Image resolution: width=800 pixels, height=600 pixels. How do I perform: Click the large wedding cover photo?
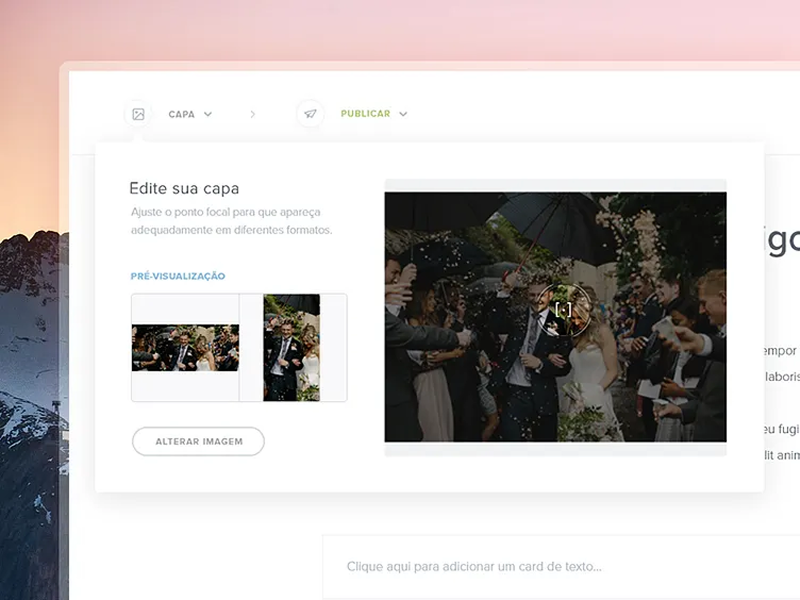coord(555,317)
